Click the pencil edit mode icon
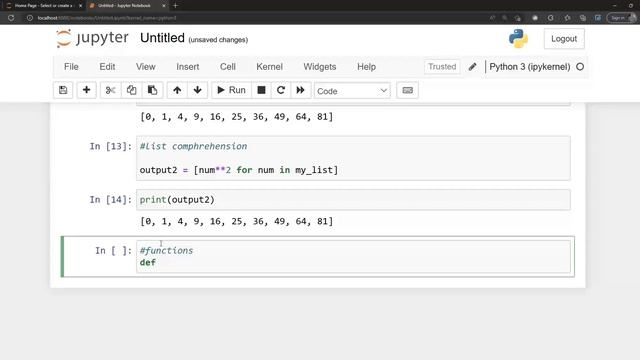Image resolution: width=640 pixels, height=360 pixels. pos(472,67)
